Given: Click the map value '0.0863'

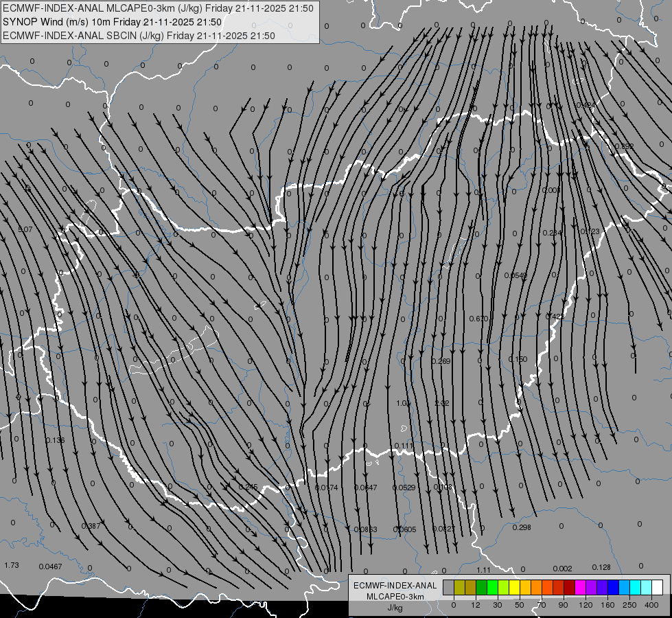Looking at the screenshot, I should (366, 529).
